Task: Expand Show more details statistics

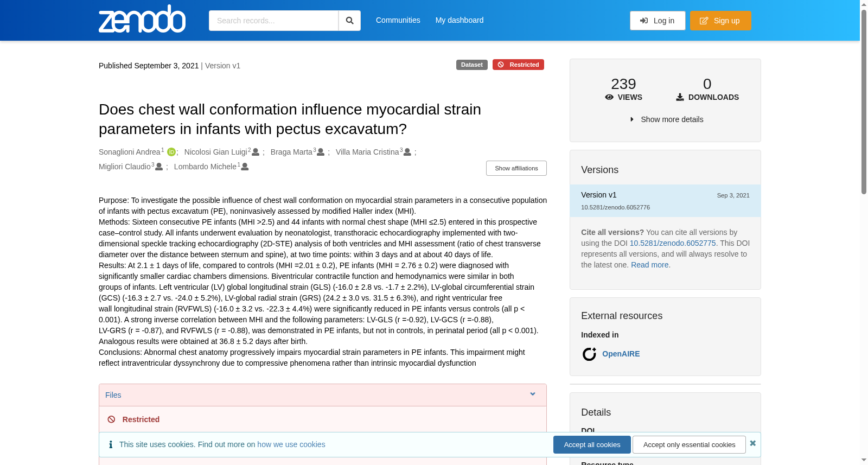Action: pos(666,119)
